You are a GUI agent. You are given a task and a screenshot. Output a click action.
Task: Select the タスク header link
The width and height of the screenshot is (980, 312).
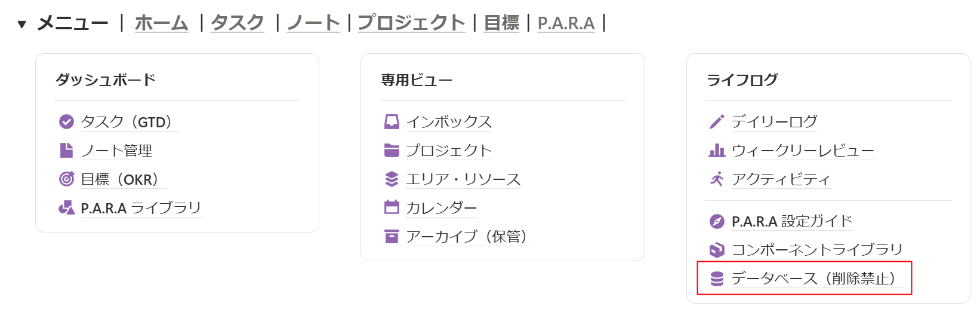tap(238, 23)
